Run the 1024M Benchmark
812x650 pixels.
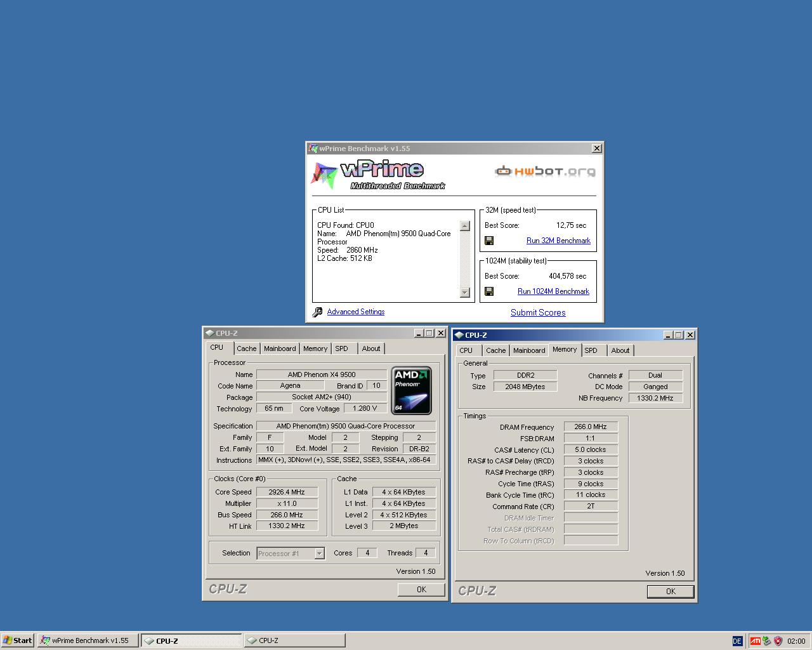pos(553,291)
